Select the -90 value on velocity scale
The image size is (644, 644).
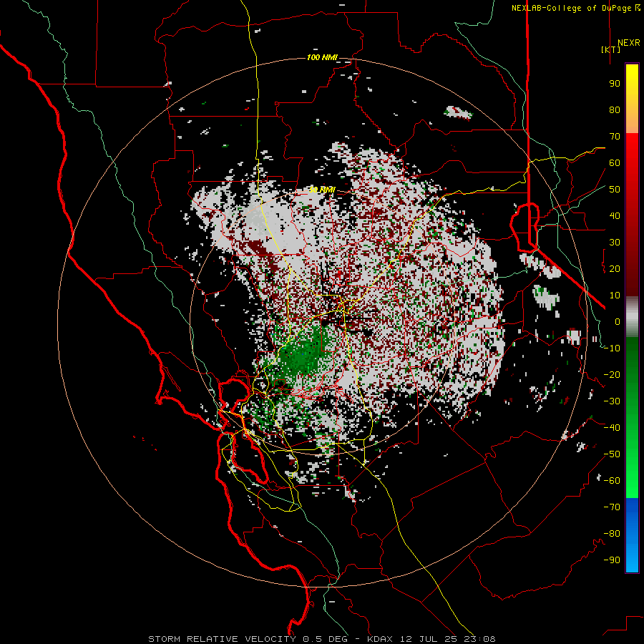tap(612, 560)
